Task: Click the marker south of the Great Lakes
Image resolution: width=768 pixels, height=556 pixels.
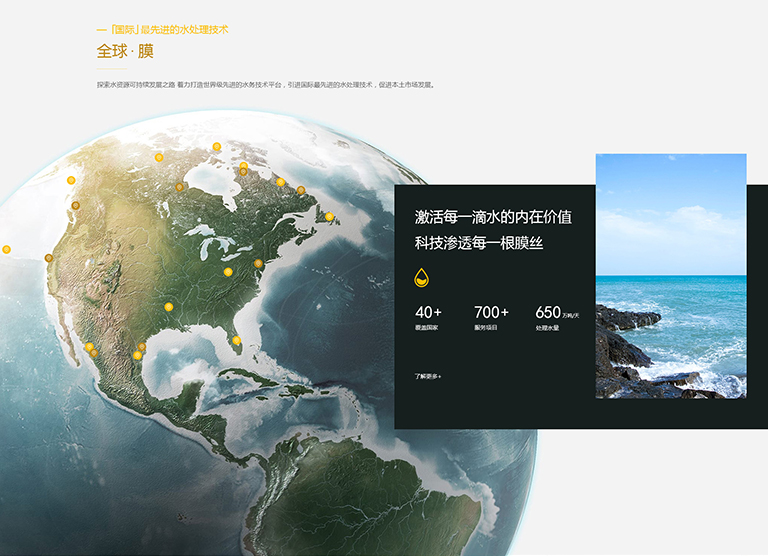Action: tap(227, 272)
